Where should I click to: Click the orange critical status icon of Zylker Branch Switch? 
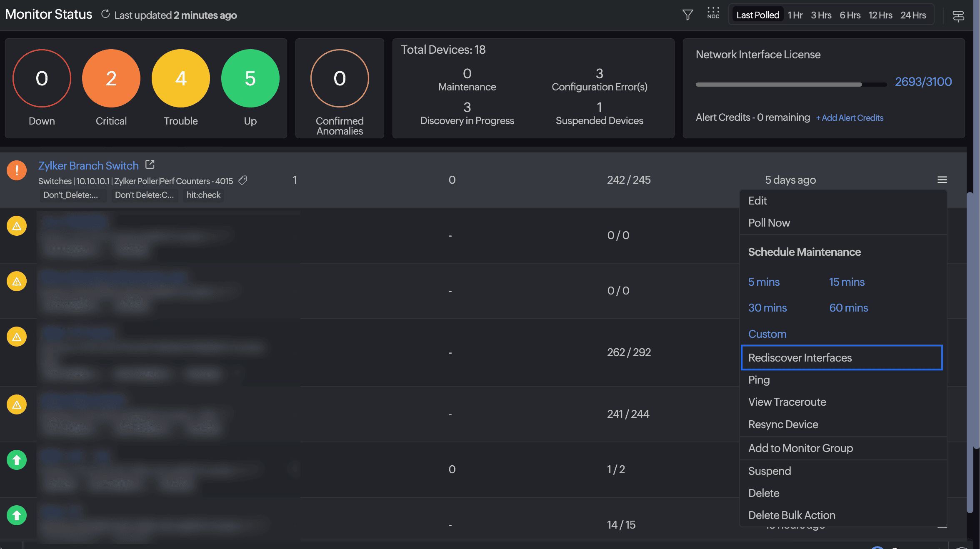coord(17,170)
